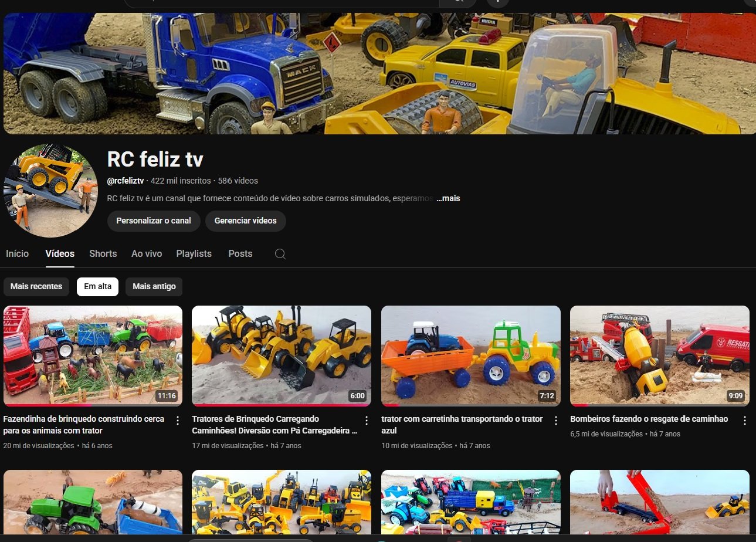Filter videos by Mais recentes
756x542 pixels.
click(36, 287)
